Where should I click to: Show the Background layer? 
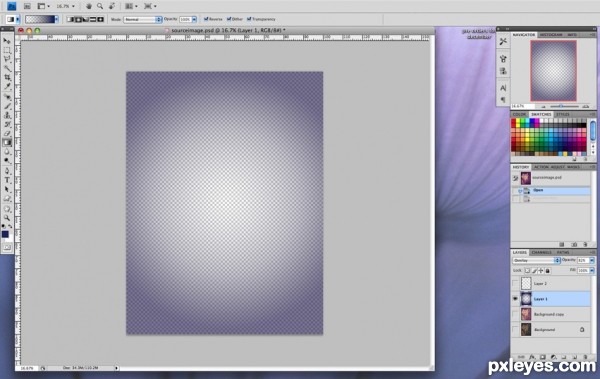515,330
